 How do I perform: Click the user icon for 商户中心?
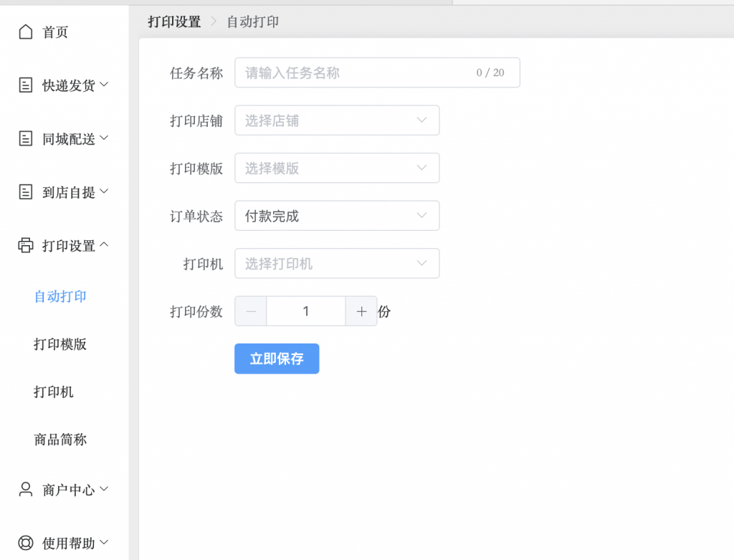[26, 490]
